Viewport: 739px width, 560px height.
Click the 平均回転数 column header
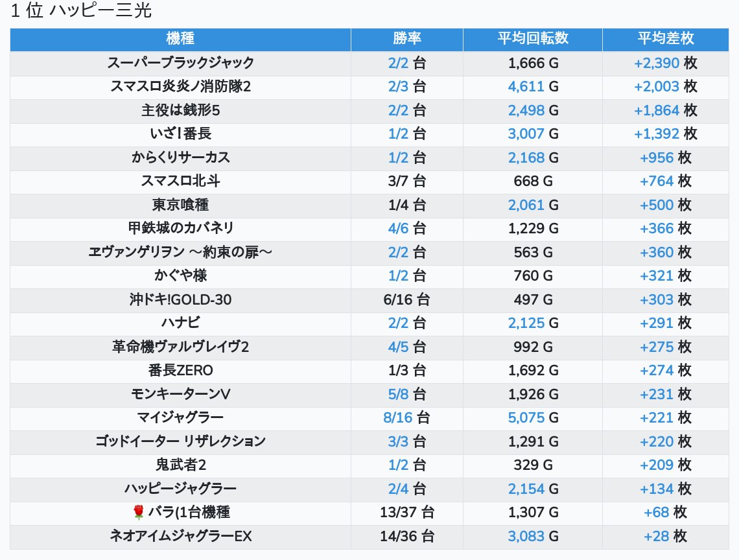[x=532, y=39]
